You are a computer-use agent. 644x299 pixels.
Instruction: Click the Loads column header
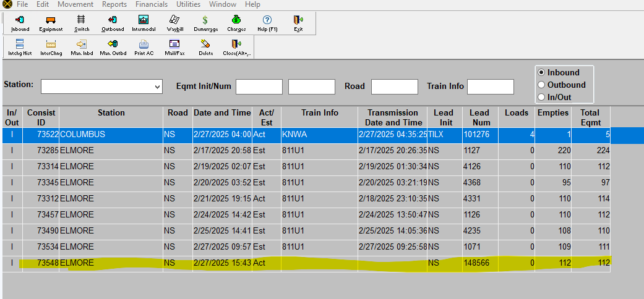pyautogui.click(x=517, y=117)
